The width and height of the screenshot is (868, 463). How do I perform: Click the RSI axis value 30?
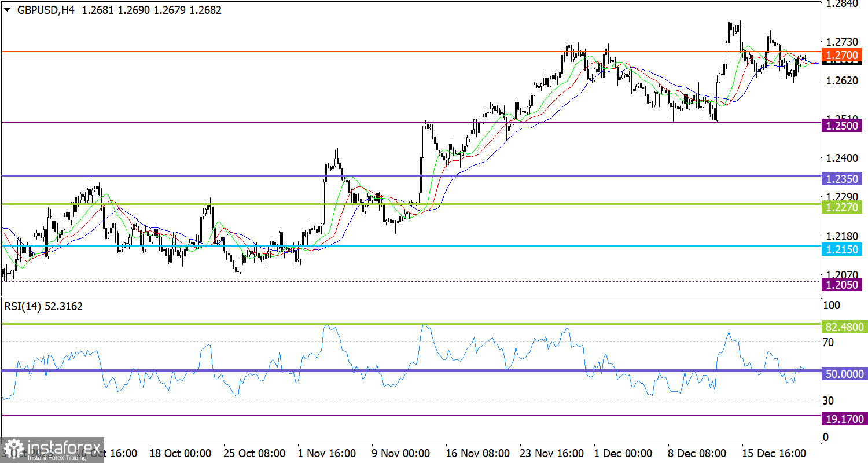828,400
